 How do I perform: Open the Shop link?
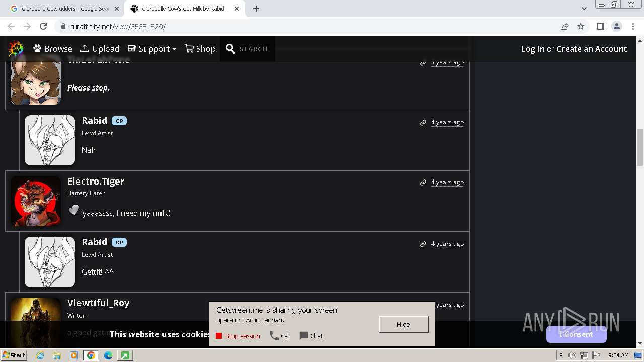200,49
